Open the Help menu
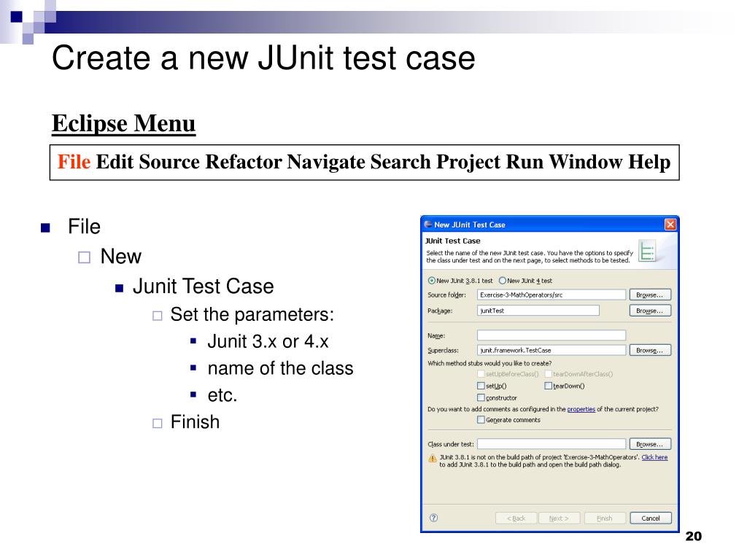The image size is (747, 560). (x=649, y=162)
